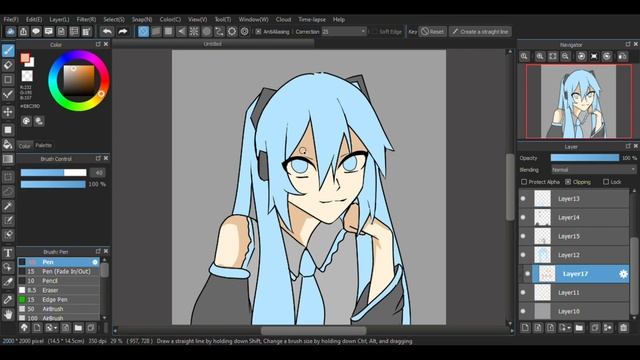640x360 pixels.
Task: Click the Undo arrow in toolbar
Action: 107,31
